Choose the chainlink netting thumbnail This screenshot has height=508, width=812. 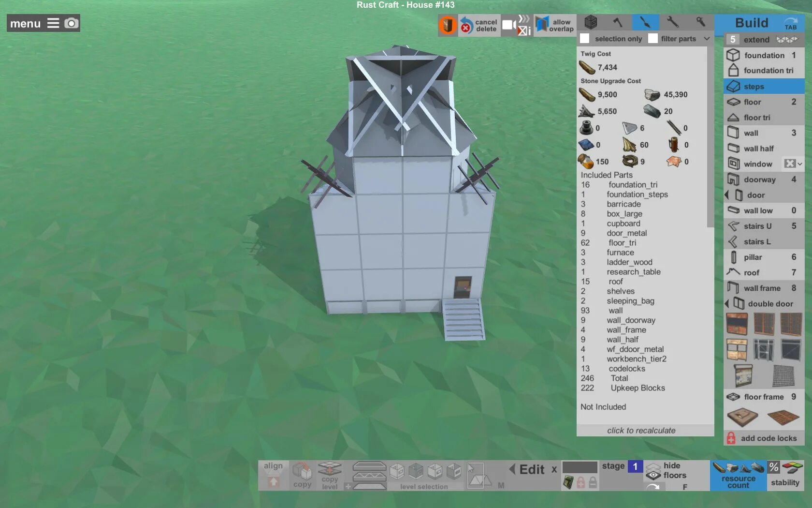click(783, 375)
